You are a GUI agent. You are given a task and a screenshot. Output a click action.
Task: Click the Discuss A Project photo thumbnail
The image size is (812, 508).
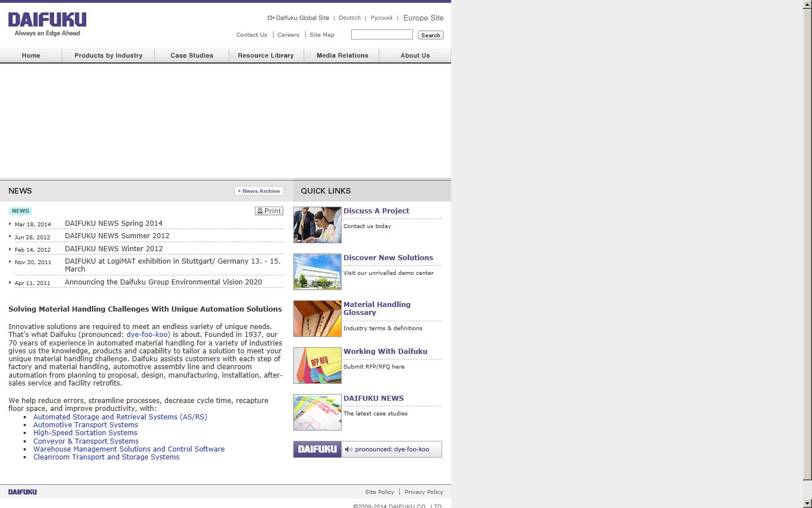317,225
